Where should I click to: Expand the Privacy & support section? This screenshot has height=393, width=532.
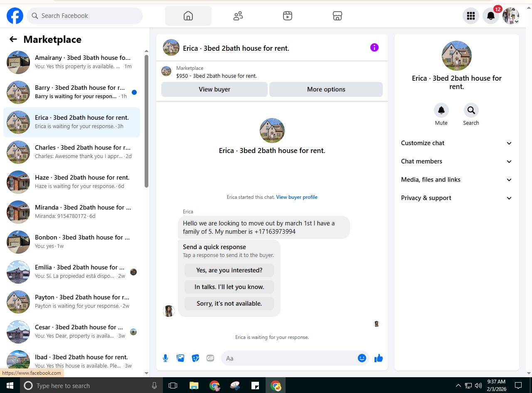point(456,198)
